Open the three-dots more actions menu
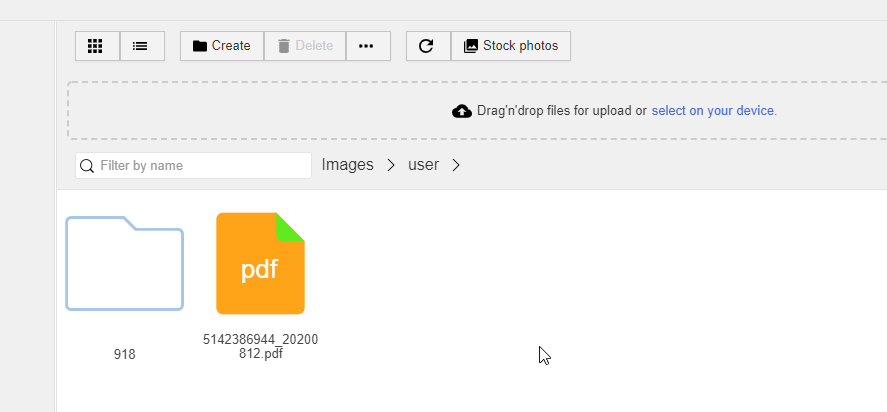The height and width of the screenshot is (412, 887). pyautogui.click(x=368, y=46)
